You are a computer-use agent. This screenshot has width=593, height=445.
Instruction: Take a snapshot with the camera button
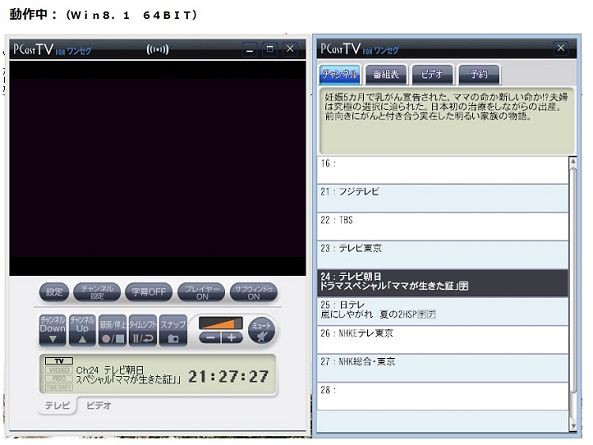click(x=173, y=330)
